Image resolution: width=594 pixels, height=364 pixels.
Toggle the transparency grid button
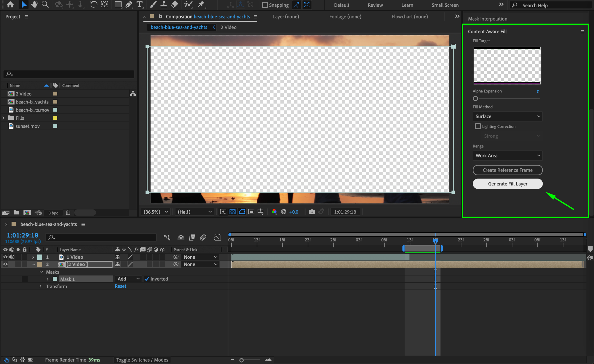click(x=232, y=212)
